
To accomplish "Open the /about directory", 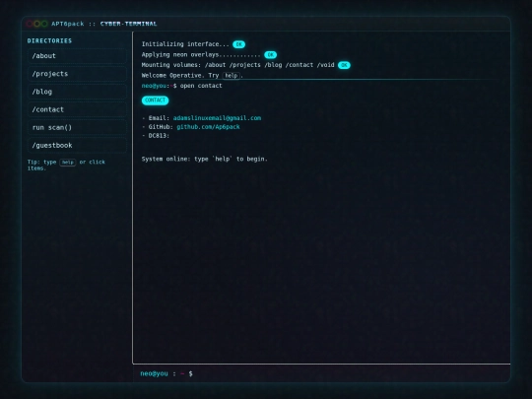I will pos(77,56).
